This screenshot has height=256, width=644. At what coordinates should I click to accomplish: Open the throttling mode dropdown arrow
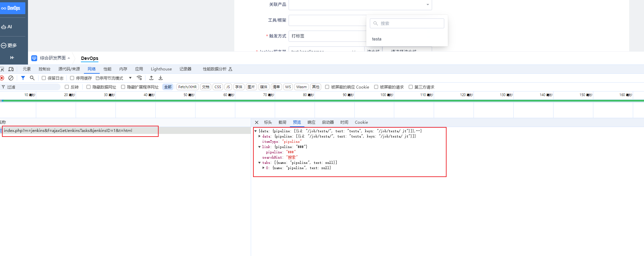coord(130,78)
